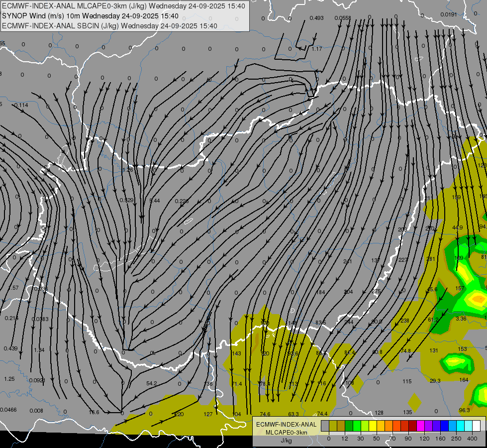The image size is (487, 448).
Task: Click the grid value 127
Action: (208, 414)
